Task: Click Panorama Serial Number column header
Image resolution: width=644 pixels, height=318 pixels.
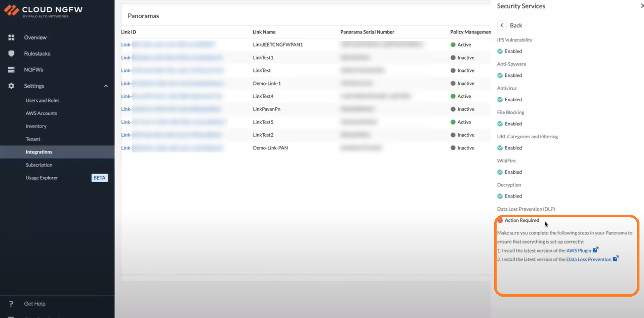Action: click(x=367, y=32)
